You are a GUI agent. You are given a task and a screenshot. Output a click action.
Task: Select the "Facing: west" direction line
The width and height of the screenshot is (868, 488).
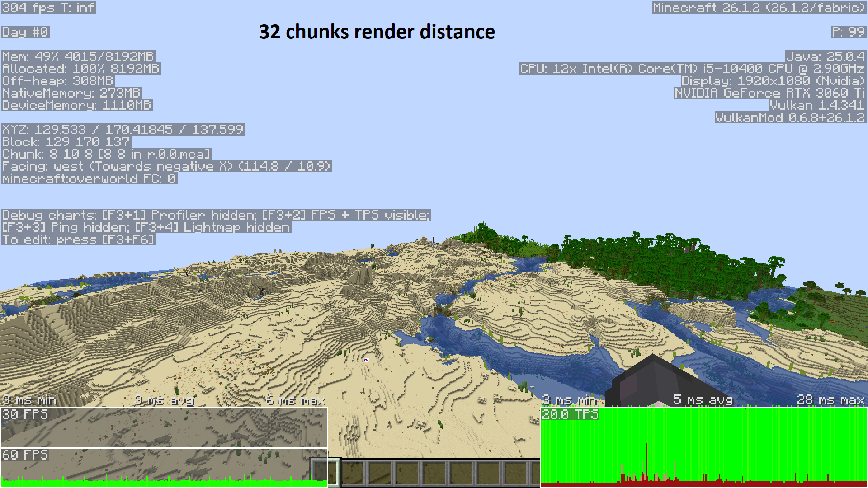click(167, 166)
